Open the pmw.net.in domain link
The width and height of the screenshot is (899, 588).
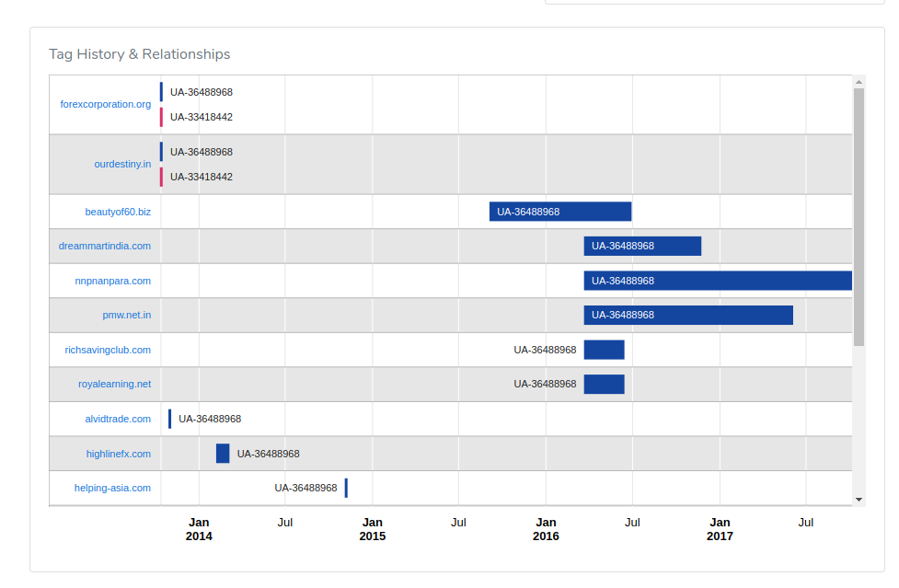(127, 316)
